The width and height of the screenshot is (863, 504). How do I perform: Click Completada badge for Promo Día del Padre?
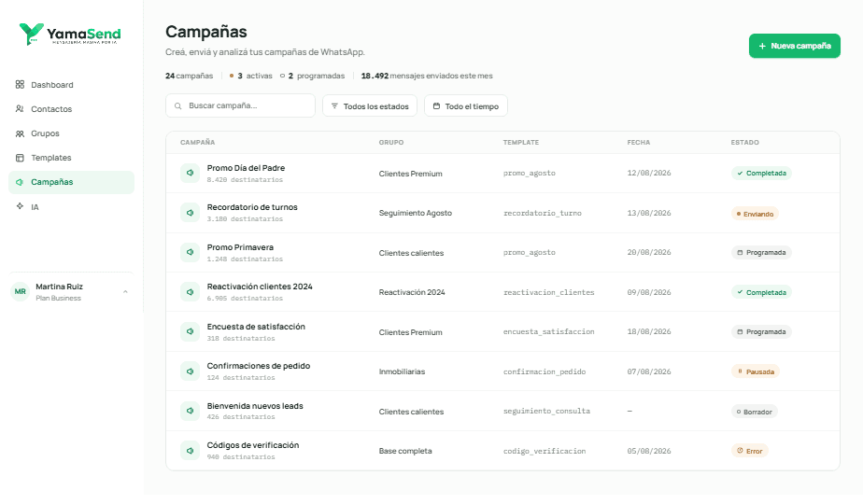[761, 174]
